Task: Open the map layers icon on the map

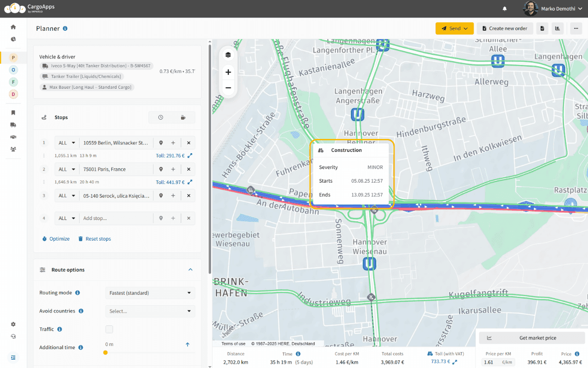Action: pos(228,54)
